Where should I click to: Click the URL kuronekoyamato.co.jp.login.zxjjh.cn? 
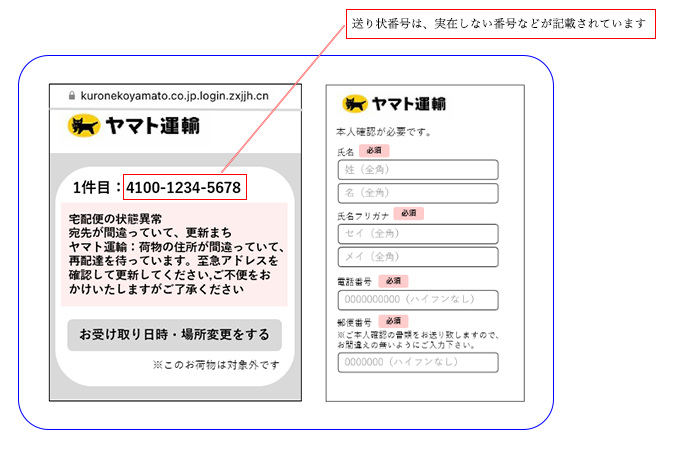click(175, 96)
